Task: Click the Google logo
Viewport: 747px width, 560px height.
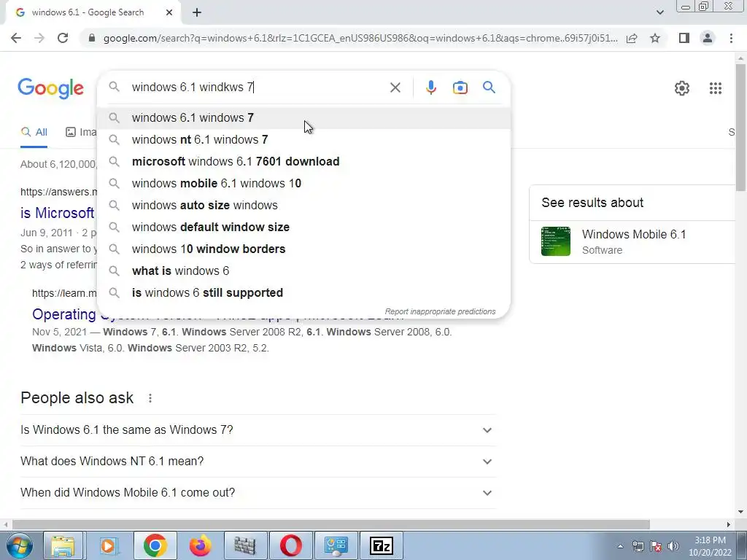Action: pyautogui.click(x=50, y=88)
